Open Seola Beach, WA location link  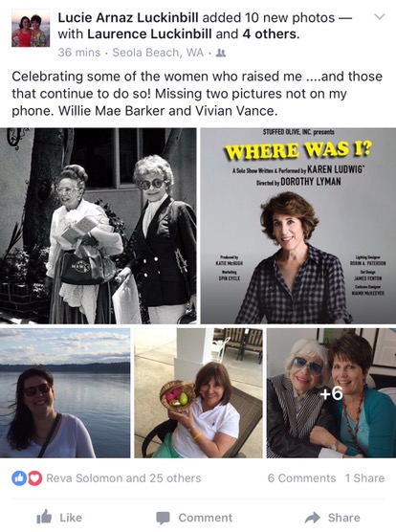(x=158, y=53)
